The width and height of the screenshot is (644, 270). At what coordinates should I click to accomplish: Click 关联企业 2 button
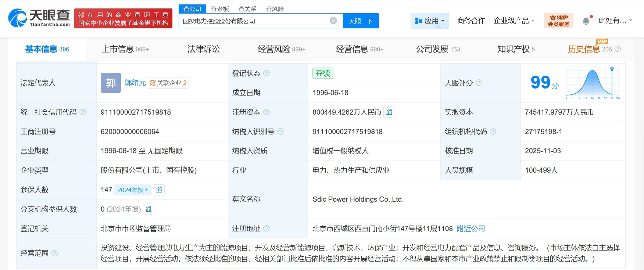tap(168, 83)
